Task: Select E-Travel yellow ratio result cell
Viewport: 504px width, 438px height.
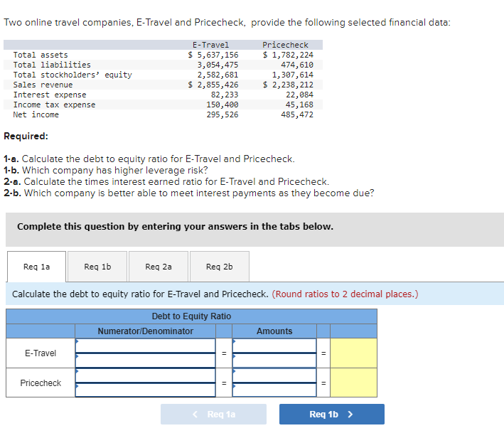Action: tap(353, 353)
